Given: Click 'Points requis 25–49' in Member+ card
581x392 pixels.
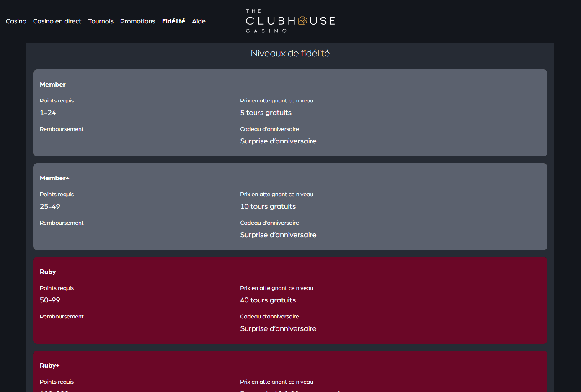Looking at the screenshot, I should (57, 200).
